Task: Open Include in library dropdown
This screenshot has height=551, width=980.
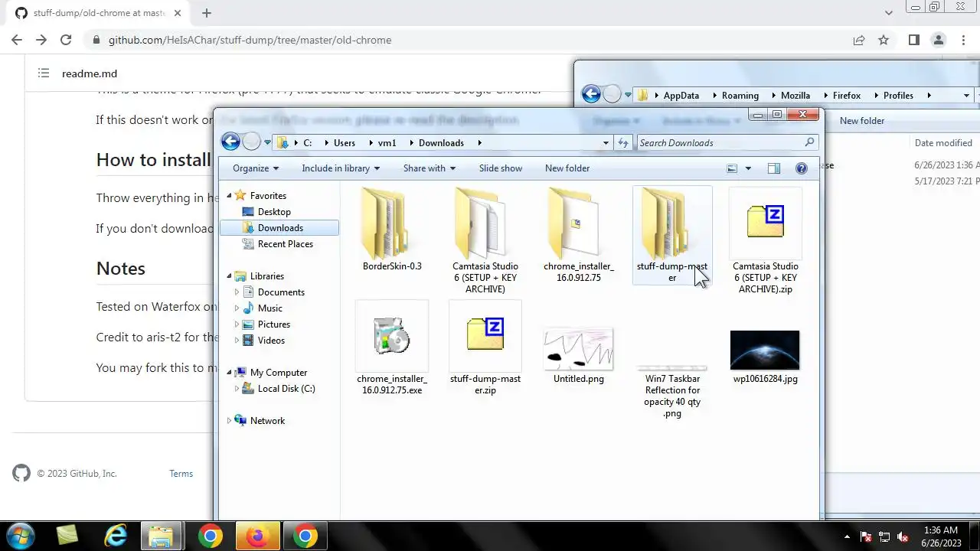Action: (x=341, y=168)
